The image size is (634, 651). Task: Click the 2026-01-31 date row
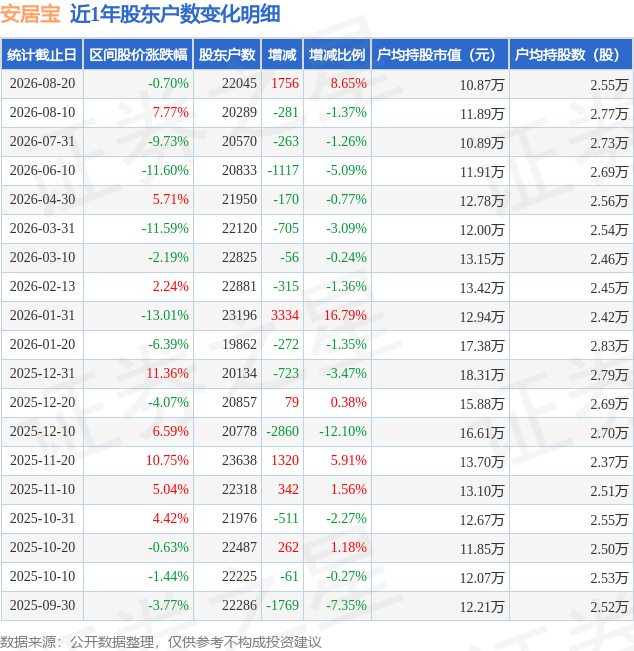point(317,316)
